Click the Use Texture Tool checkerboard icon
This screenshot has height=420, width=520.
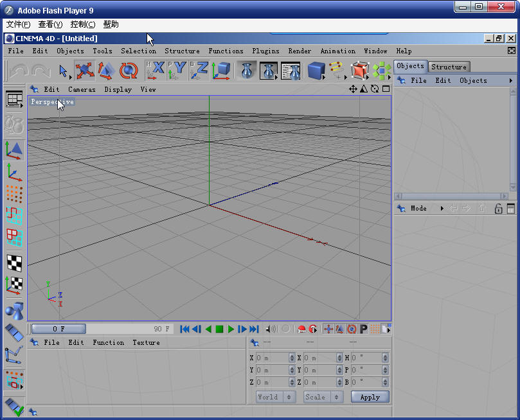(x=14, y=263)
